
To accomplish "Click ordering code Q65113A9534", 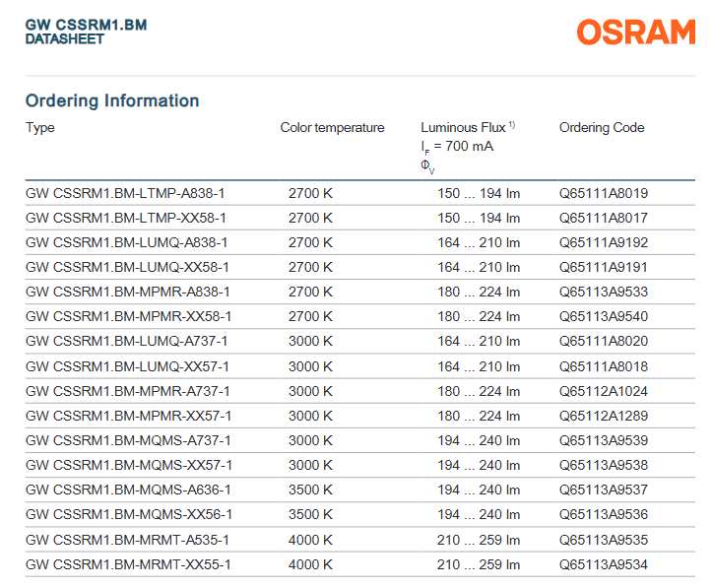I will pyautogui.click(x=604, y=564).
